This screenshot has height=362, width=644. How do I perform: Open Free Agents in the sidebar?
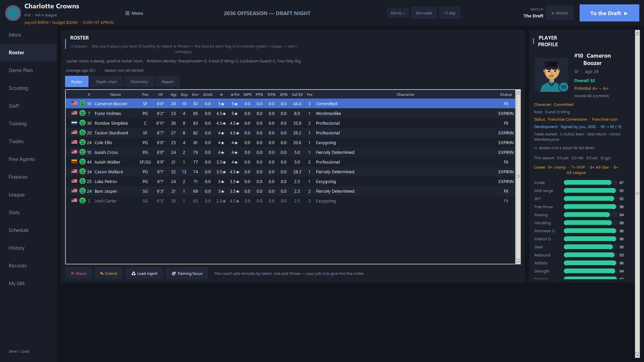29,159
